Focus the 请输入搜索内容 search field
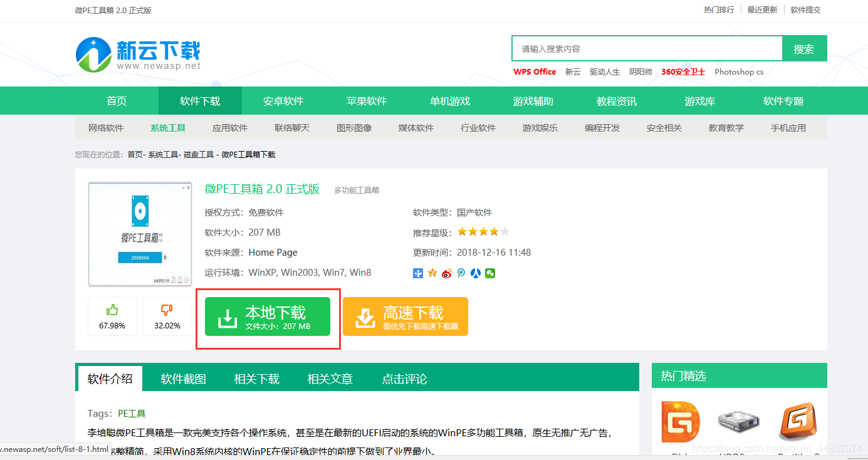 [x=647, y=49]
